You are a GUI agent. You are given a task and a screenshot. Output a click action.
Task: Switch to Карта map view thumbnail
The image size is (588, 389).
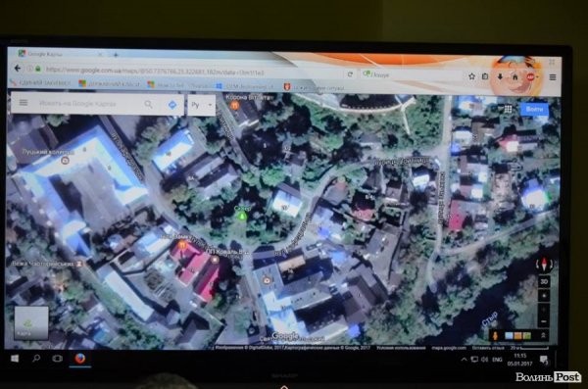31,323
